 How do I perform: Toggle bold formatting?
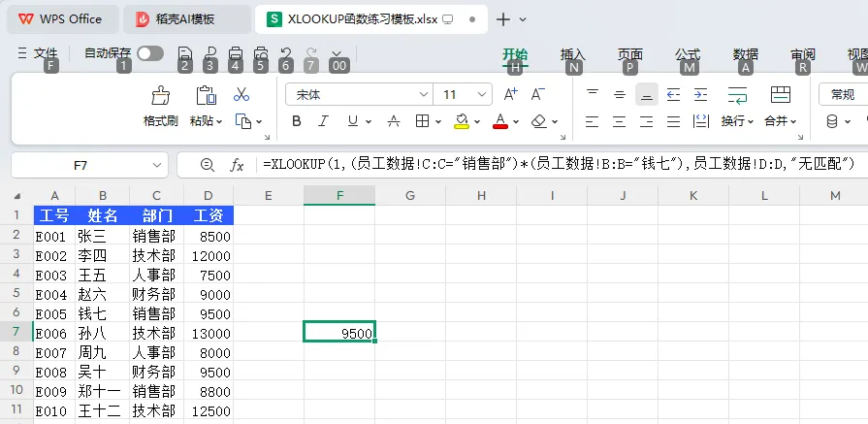click(297, 121)
